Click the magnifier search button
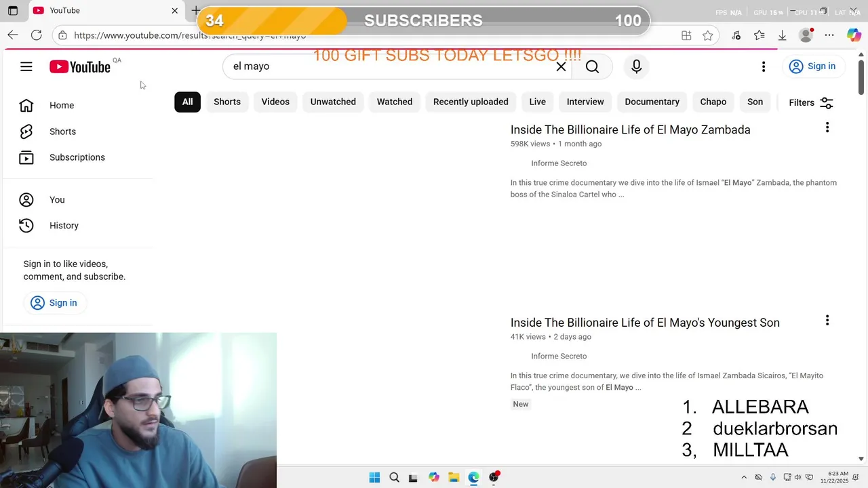The width and height of the screenshot is (868, 488). tap(592, 66)
